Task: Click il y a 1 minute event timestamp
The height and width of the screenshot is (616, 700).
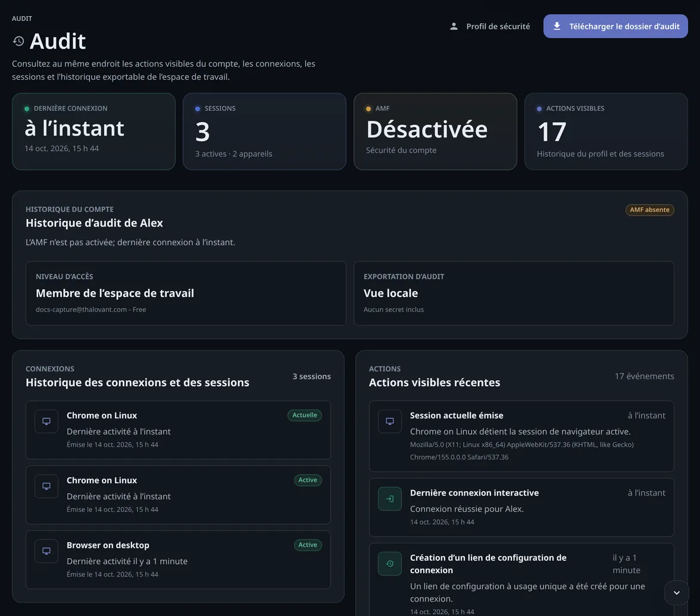Action: 626,564
